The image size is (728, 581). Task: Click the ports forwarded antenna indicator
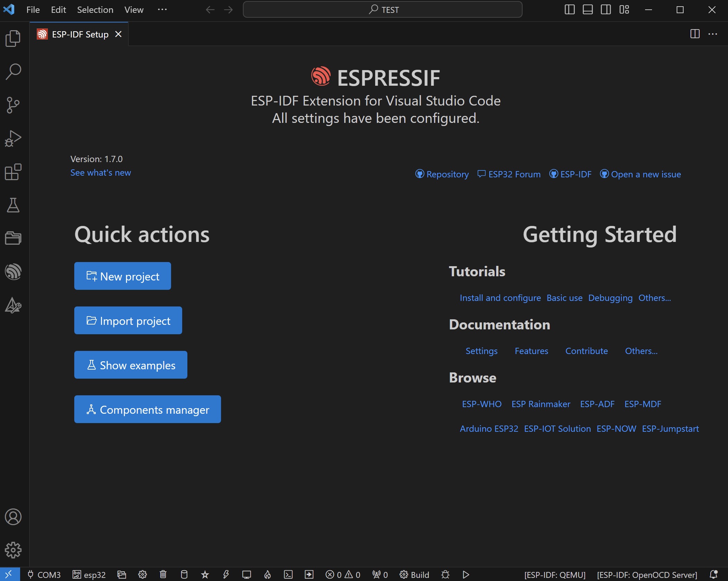pos(380,575)
